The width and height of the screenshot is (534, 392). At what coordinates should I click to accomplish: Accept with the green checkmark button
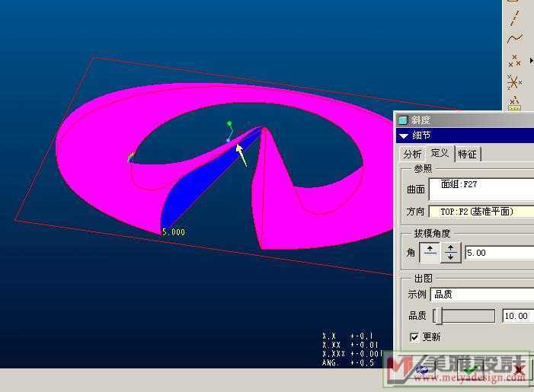[471, 369]
